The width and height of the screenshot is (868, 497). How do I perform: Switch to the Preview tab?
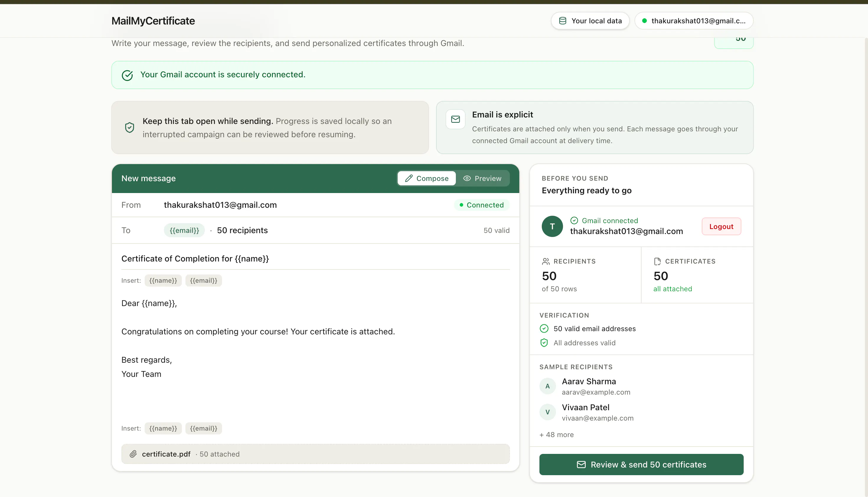pos(482,178)
